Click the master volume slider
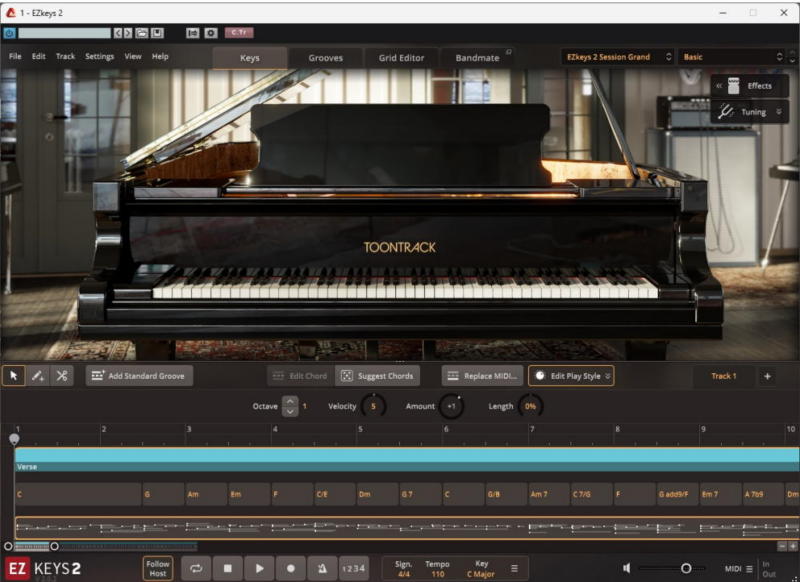 coord(685,568)
